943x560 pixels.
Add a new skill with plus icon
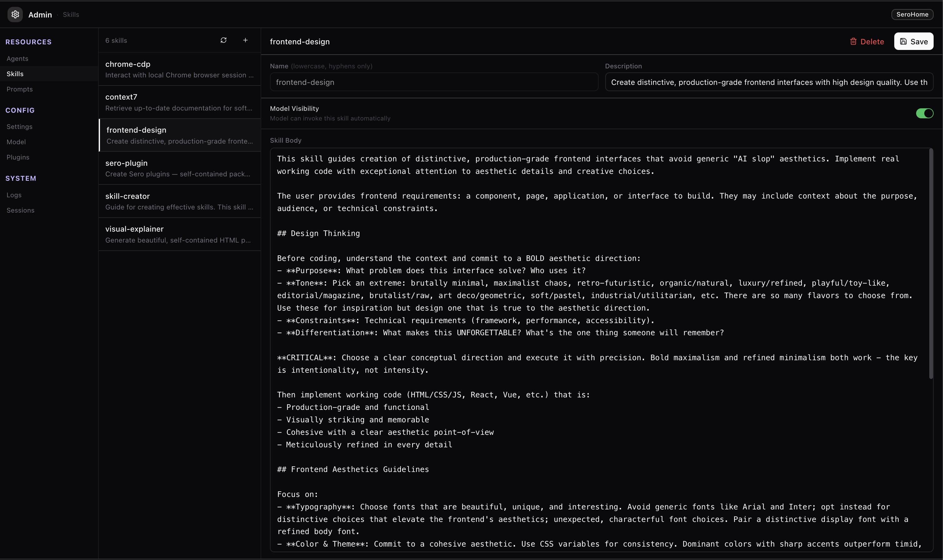click(x=246, y=40)
